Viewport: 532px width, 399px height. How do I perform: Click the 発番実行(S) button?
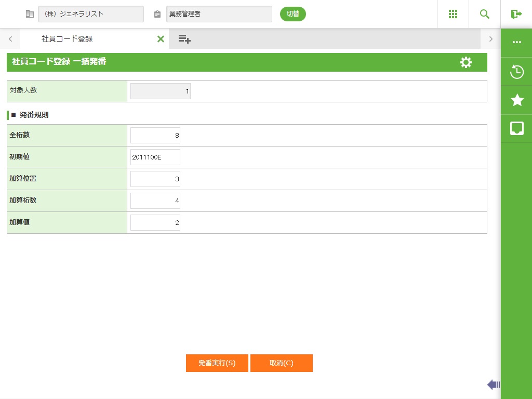[217, 363]
